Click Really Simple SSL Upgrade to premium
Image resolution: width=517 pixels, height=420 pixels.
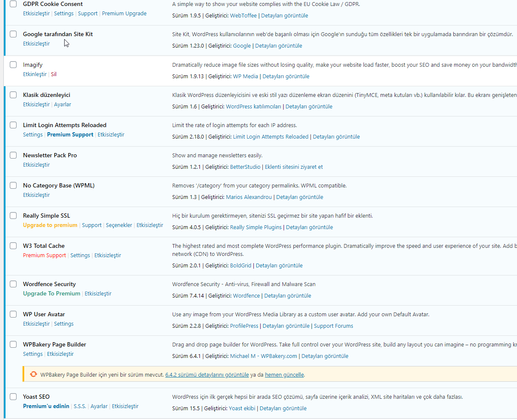tap(50, 225)
